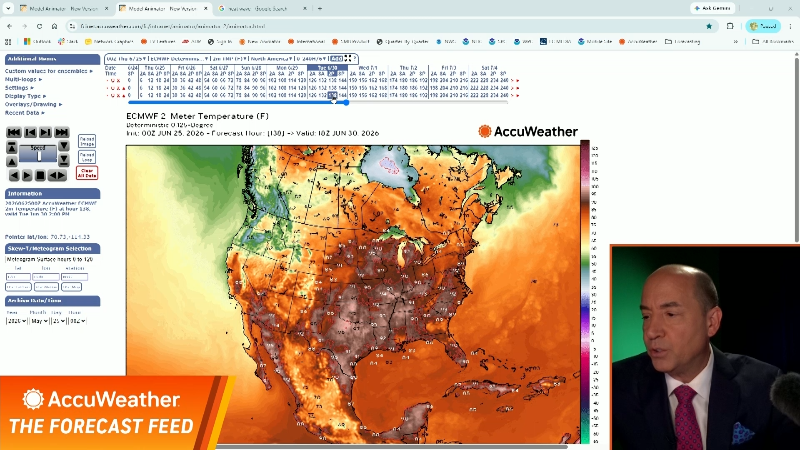Adjust the animation Speed slider
Viewport: 800px width, 450px height.
click(38, 155)
